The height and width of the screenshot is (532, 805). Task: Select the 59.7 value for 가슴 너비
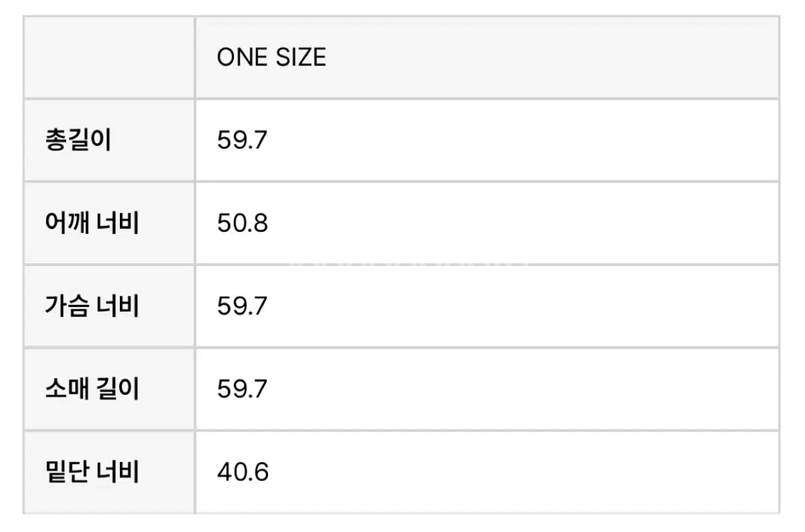(x=243, y=306)
